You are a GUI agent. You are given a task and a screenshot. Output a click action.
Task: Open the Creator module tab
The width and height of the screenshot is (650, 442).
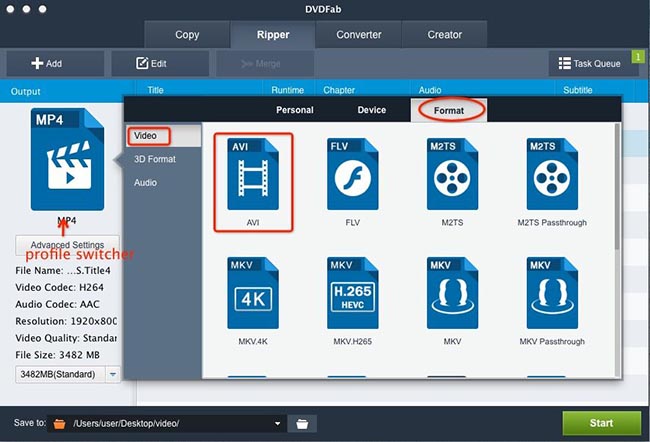pyautogui.click(x=444, y=34)
